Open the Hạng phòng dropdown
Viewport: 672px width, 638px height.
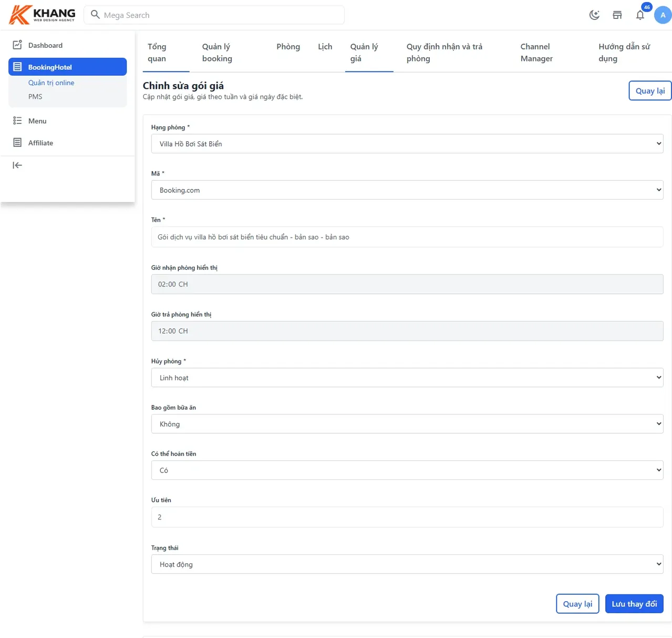click(x=407, y=143)
